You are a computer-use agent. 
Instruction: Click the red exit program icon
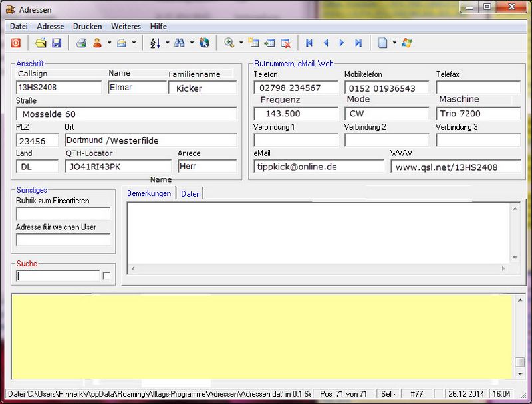[x=16, y=43]
